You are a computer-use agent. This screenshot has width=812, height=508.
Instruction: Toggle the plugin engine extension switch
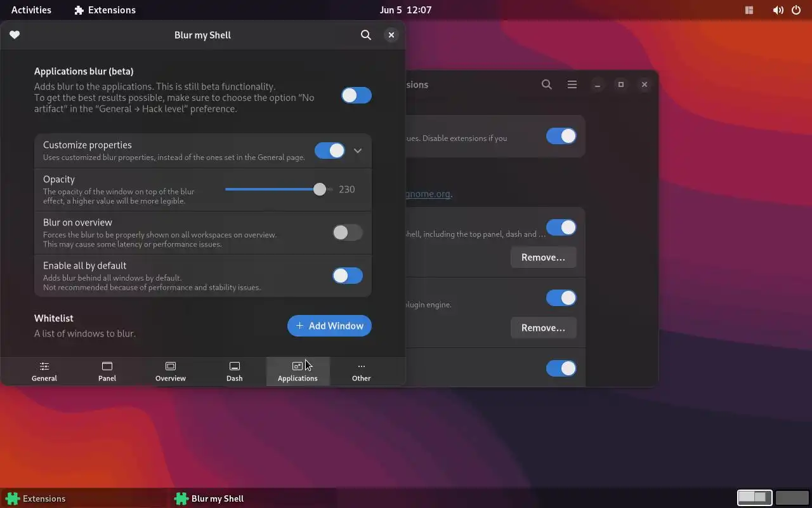561,298
